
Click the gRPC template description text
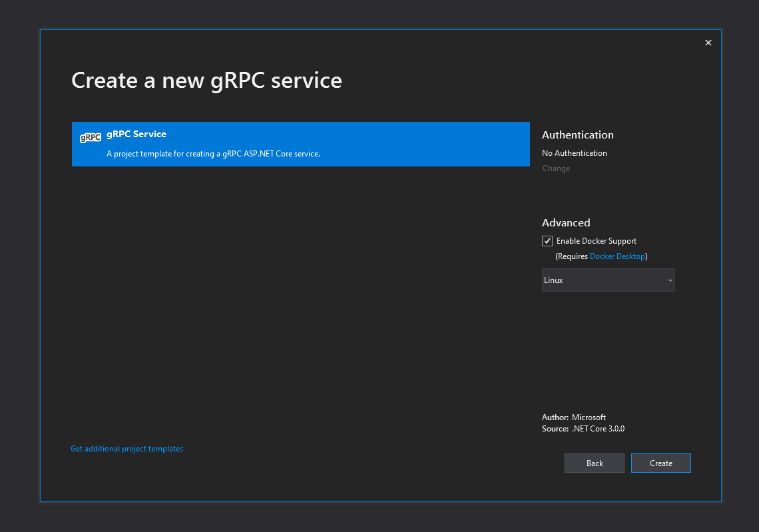coord(213,154)
